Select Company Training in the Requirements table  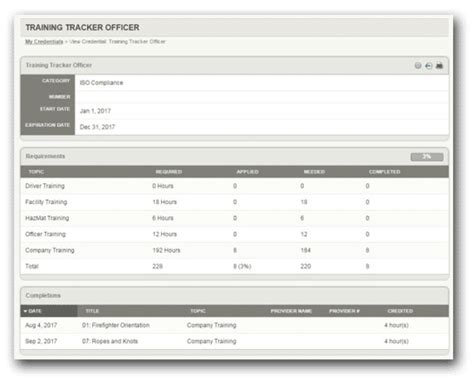50,250
